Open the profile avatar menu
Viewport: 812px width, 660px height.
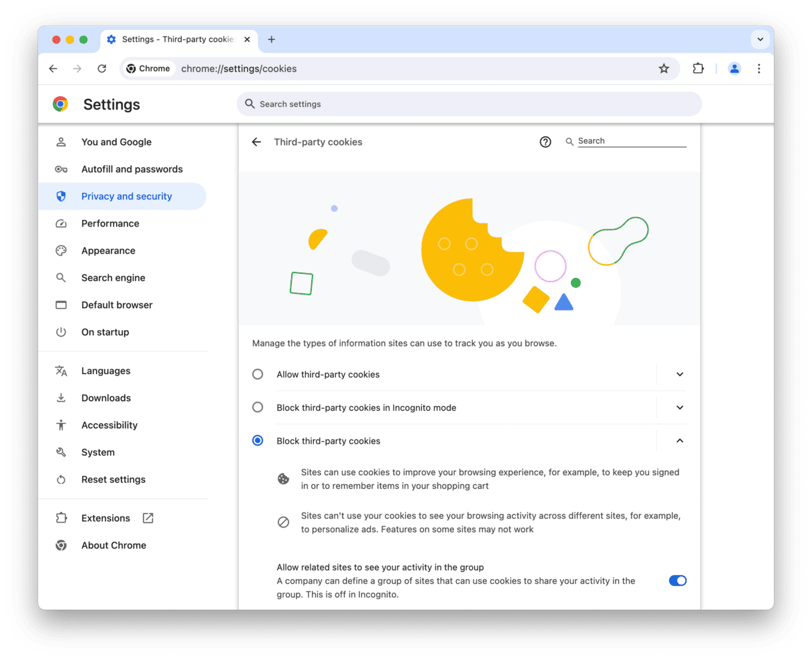pos(735,69)
